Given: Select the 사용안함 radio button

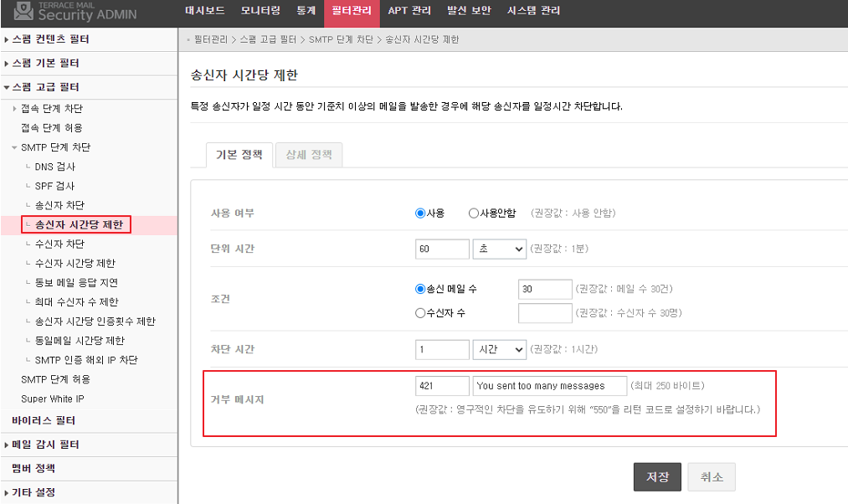Looking at the screenshot, I should click(x=474, y=213).
